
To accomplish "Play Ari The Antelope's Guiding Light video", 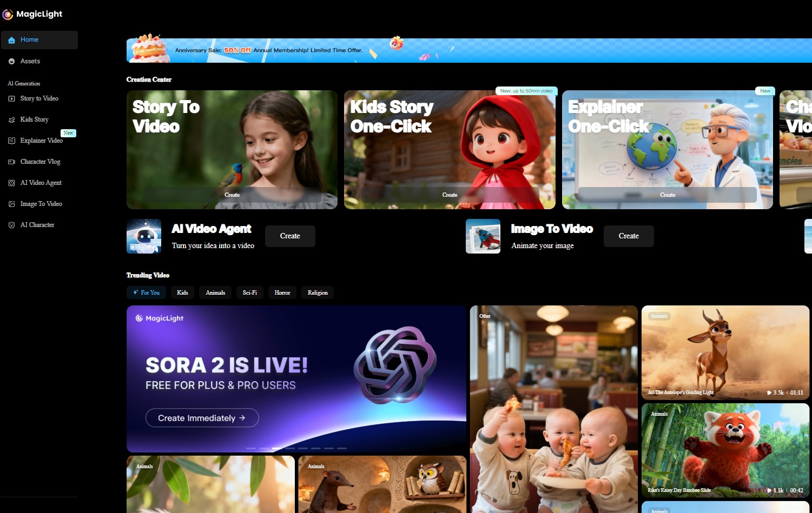I will click(725, 352).
